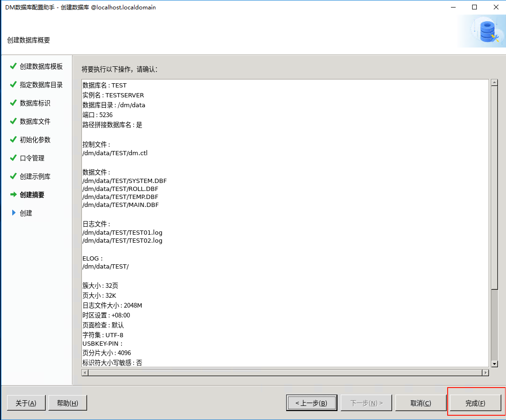Select the 数据库文件 step in sidebar
Image resolution: width=506 pixels, height=420 pixels.
35,121
